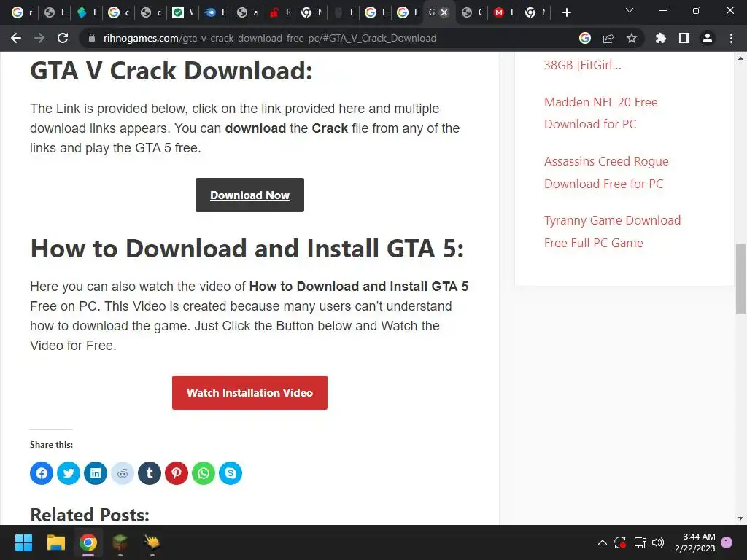Image resolution: width=747 pixels, height=560 pixels.
Task: Share via Skype
Action: [231, 472]
